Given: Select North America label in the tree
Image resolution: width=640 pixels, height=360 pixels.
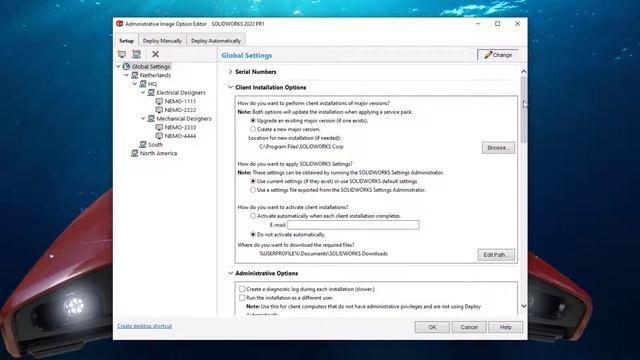Looking at the screenshot, I should [158, 153].
